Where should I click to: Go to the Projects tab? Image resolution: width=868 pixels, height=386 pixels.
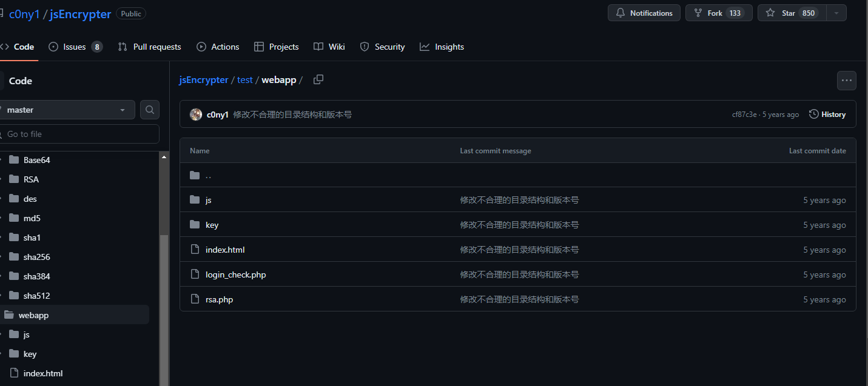277,47
